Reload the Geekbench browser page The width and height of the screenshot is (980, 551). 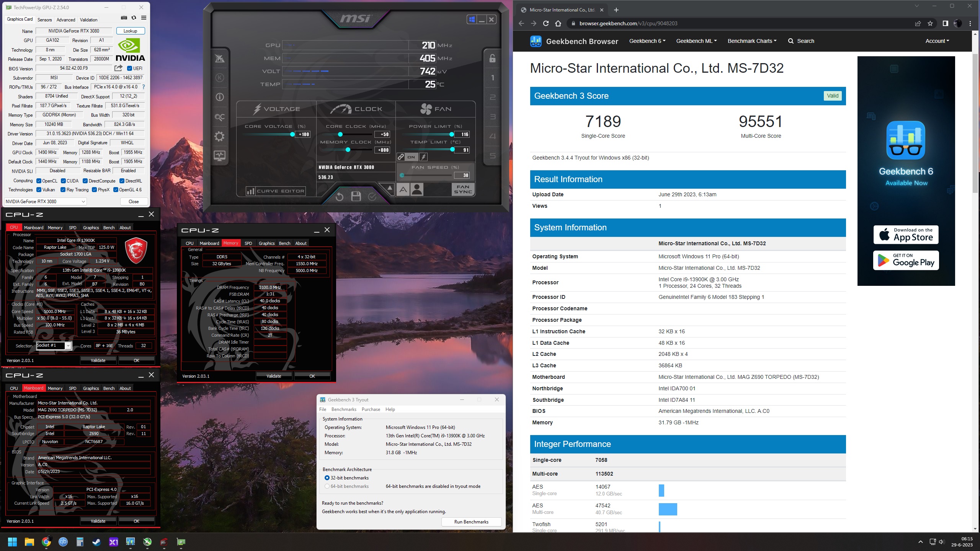(x=546, y=23)
